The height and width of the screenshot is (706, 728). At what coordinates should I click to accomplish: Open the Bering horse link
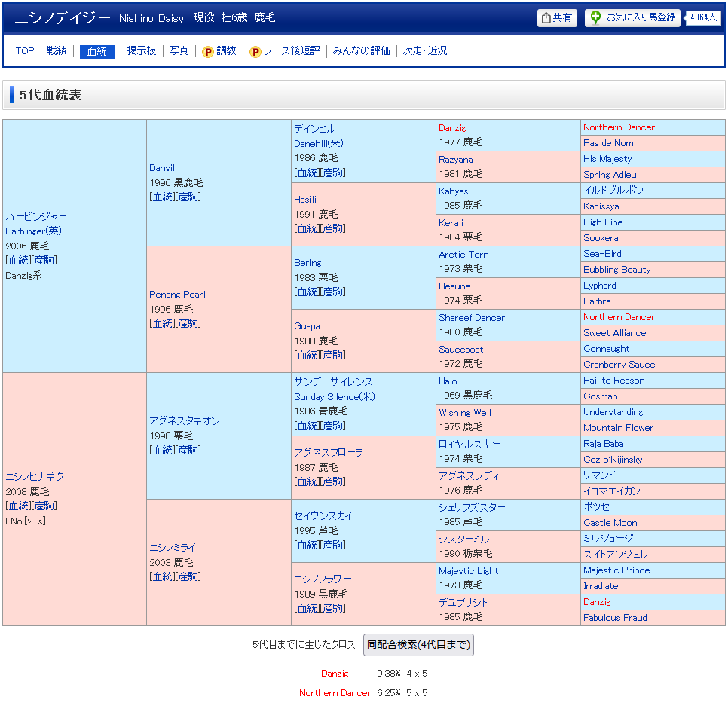(x=307, y=263)
